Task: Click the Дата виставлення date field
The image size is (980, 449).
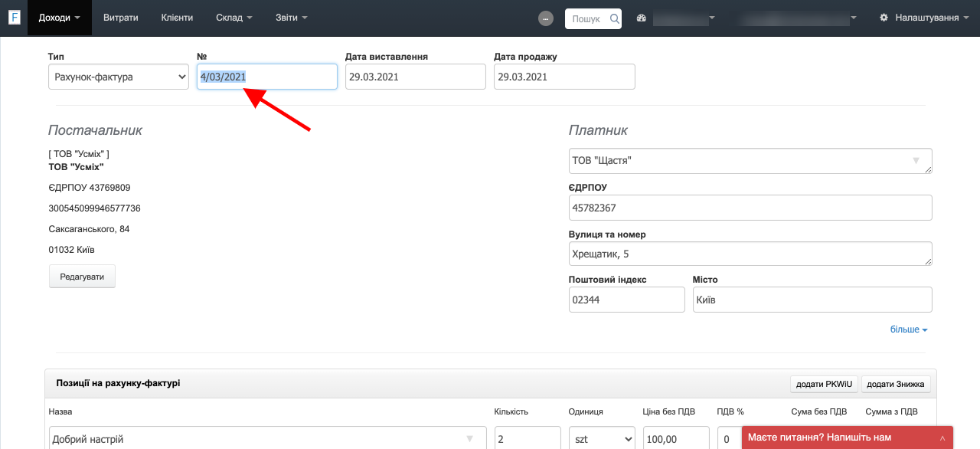Action: click(416, 77)
